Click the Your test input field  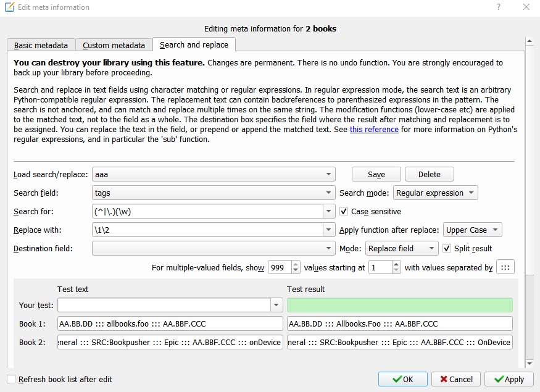pyautogui.click(x=164, y=305)
